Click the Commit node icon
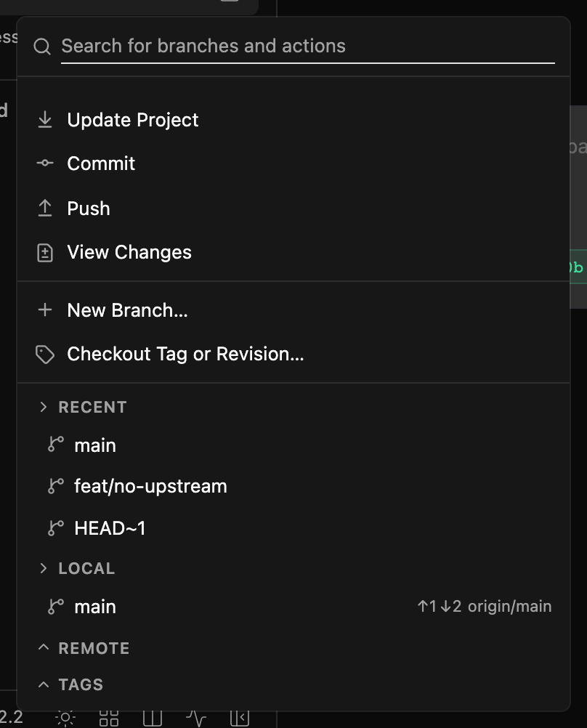Image resolution: width=587 pixels, height=728 pixels. (45, 163)
